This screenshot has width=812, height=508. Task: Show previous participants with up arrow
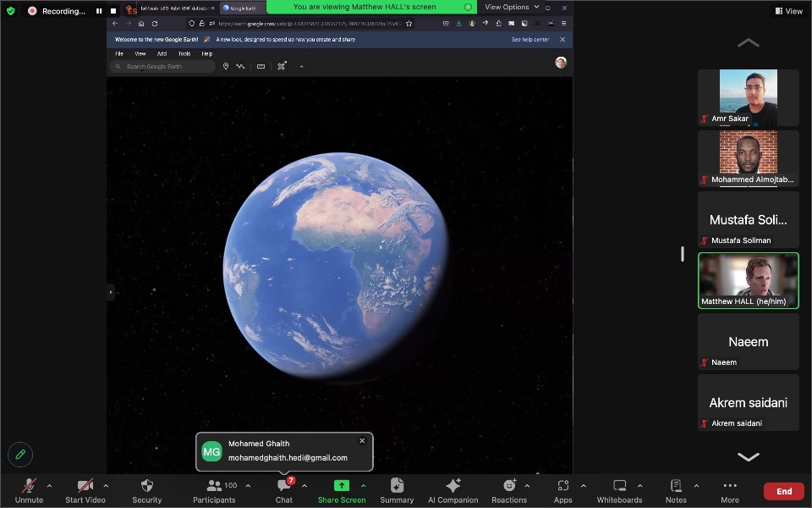(x=749, y=43)
